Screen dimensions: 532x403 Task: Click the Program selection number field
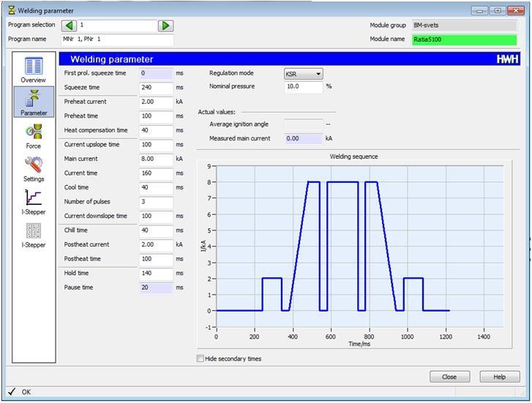(117, 26)
